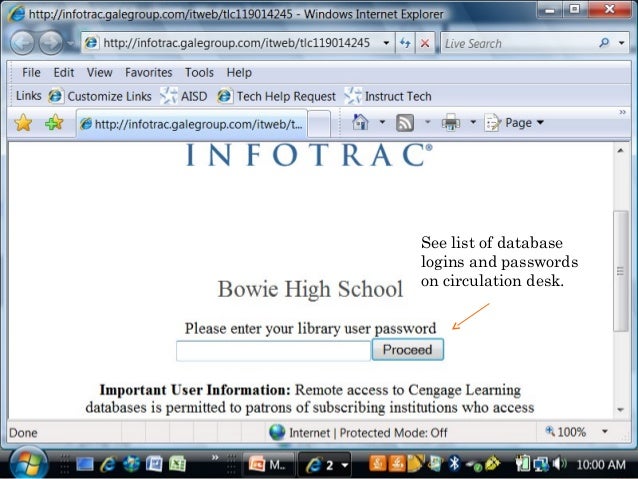The width and height of the screenshot is (638, 479).
Task: Click the 10:00 AM taskbar clock
Action: [x=601, y=464]
